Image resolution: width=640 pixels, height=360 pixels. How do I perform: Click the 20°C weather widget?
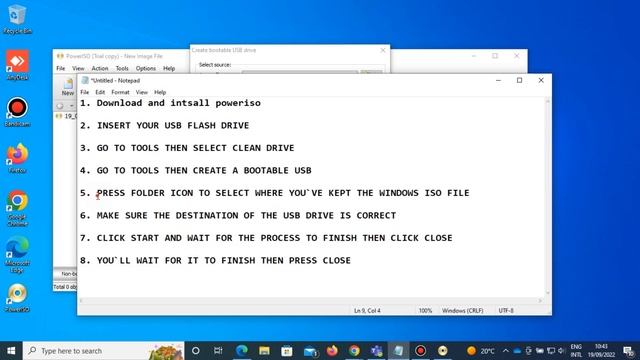pyautogui.click(x=481, y=351)
